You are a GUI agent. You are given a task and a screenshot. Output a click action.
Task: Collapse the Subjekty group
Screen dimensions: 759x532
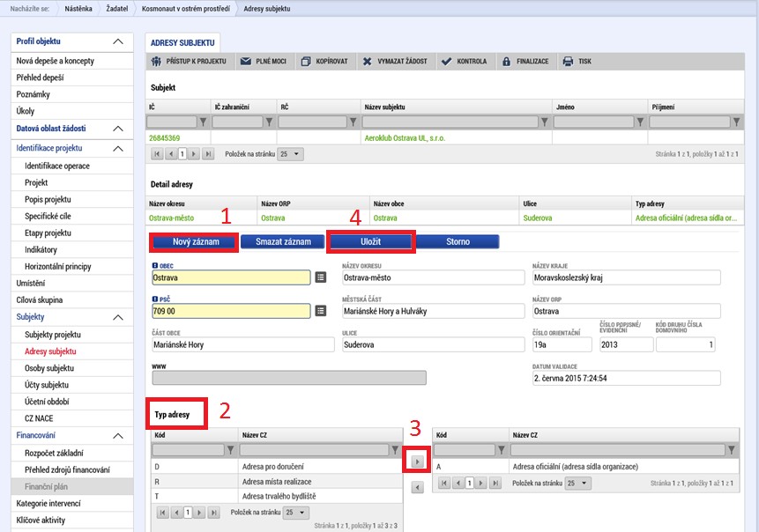pyautogui.click(x=118, y=317)
